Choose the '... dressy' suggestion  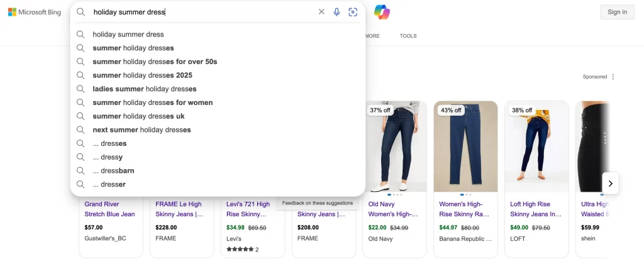tap(218, 157)
